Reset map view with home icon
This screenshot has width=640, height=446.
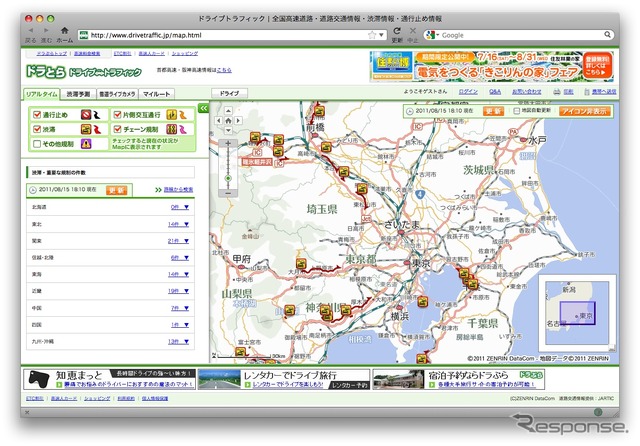(x=228, y=120)
